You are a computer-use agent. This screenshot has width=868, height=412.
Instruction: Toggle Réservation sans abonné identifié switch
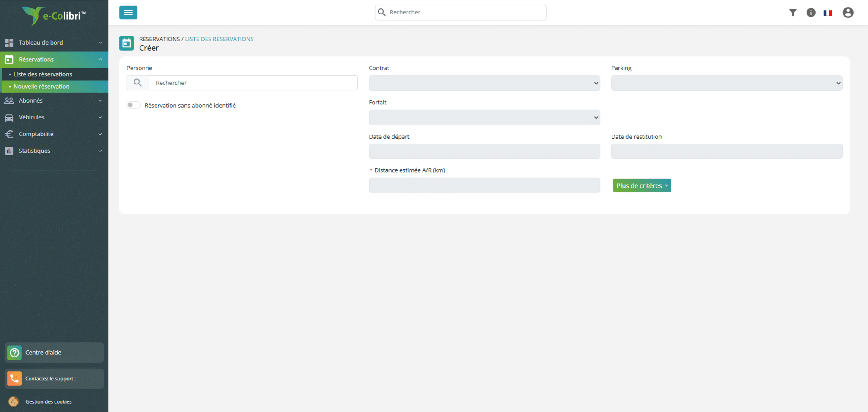[x=134, y=105]
